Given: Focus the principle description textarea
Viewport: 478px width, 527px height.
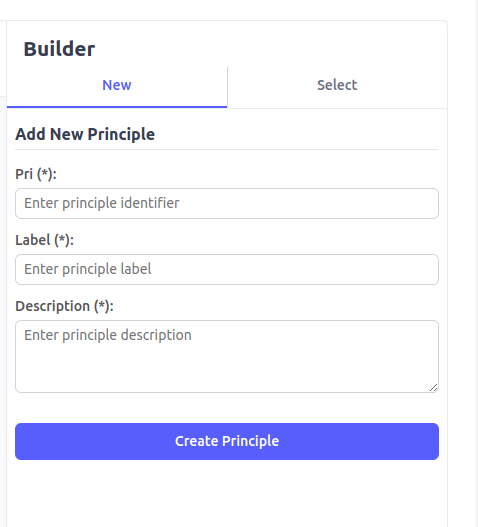Looking at the screenshot, I should coord(227,356).
